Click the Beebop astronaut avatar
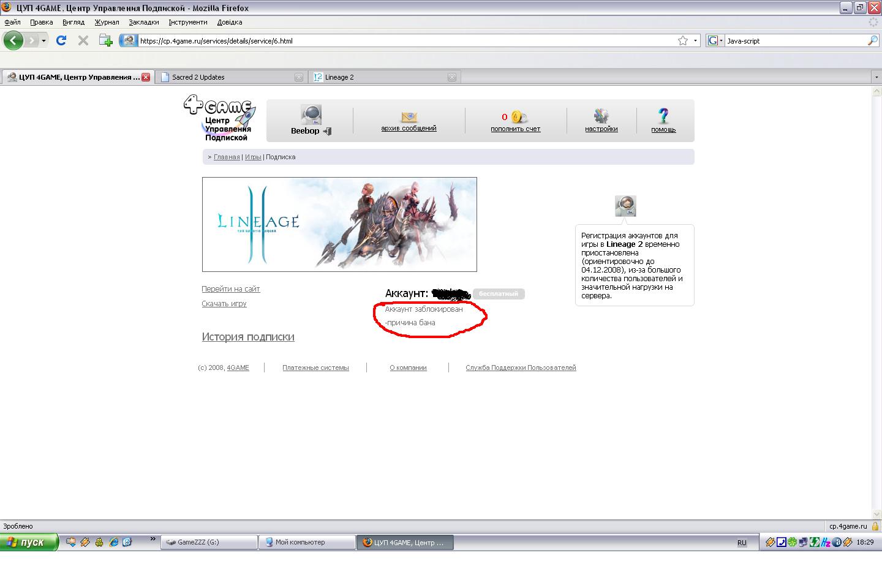The height and width of the screenshot is (588, 882). pyautogui.click(x=311, y=115)
